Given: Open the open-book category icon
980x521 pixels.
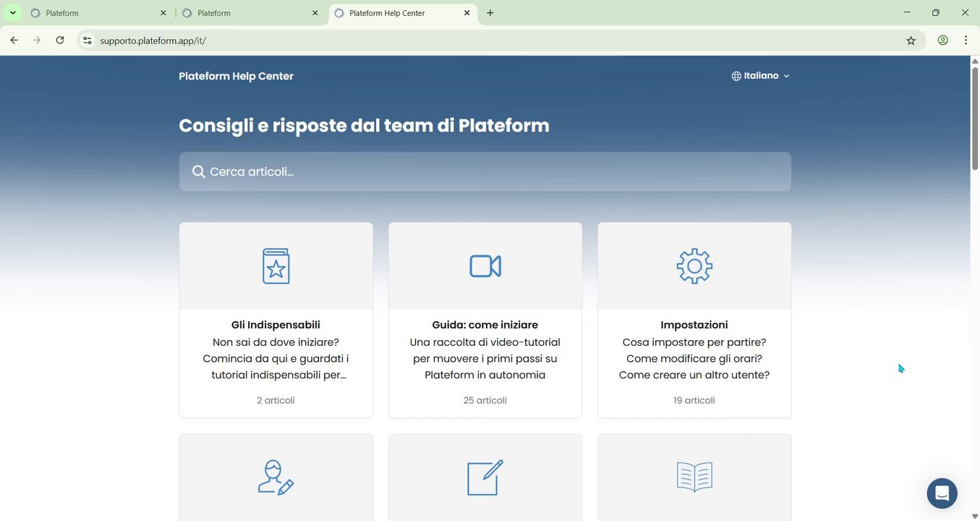Looking at the screenshot, I should pyautogui.click(x=694, y=478).
